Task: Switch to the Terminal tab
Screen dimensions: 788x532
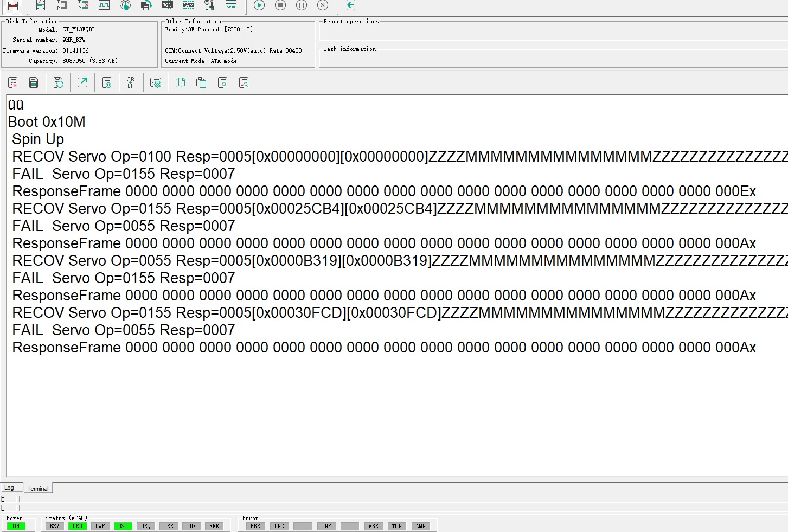Action: [x=38, y=488]
